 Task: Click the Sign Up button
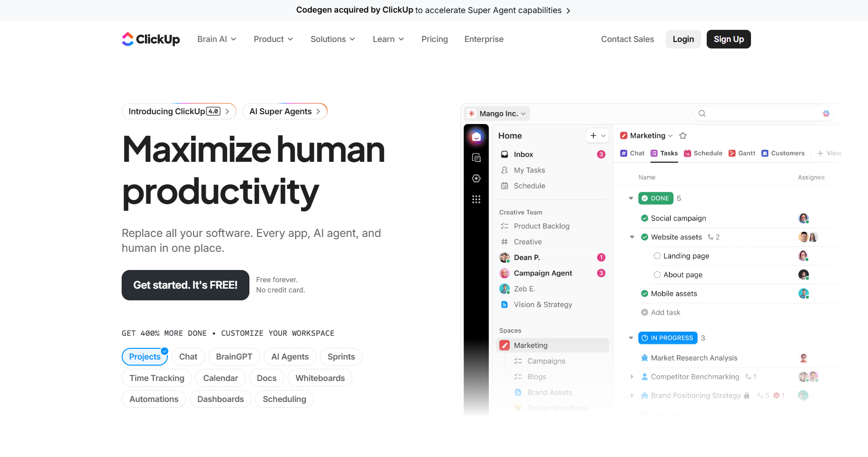(728, 39)
